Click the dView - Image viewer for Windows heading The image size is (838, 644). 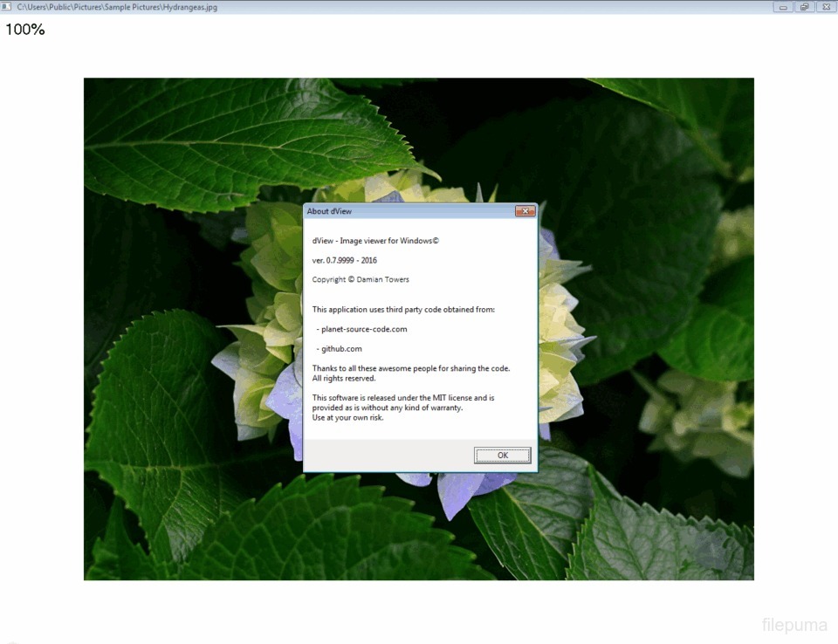(375, 241)
